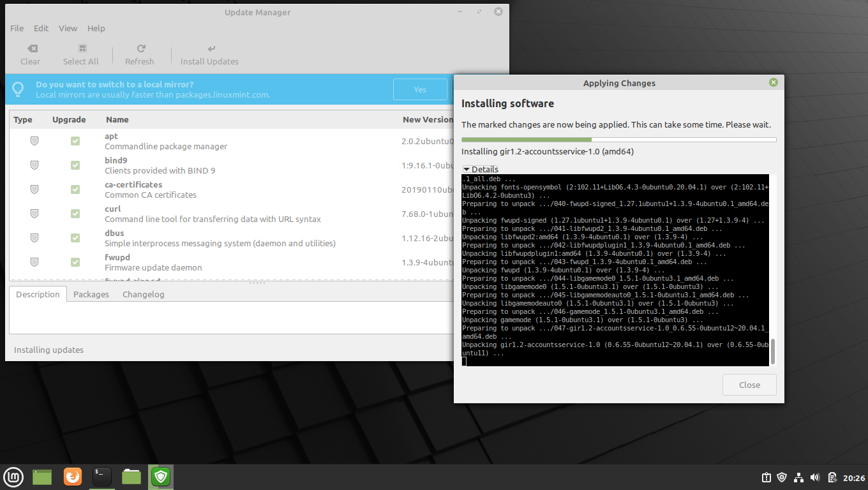Switch to the Changelog tab

(144, 294)
